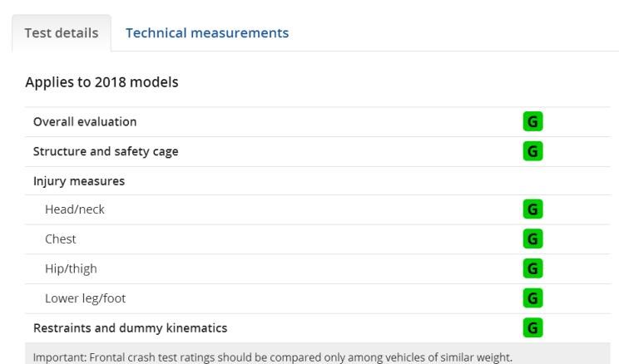Click the Lower leg/foot row label
The image size is (619, 364).
click(x=85, y=298)
